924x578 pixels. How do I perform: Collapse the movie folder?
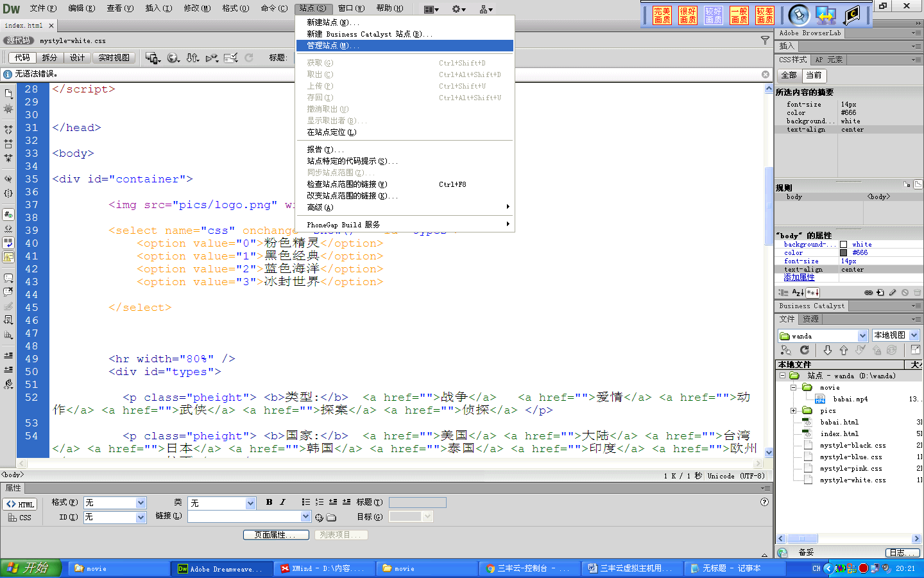coord(794,387)
